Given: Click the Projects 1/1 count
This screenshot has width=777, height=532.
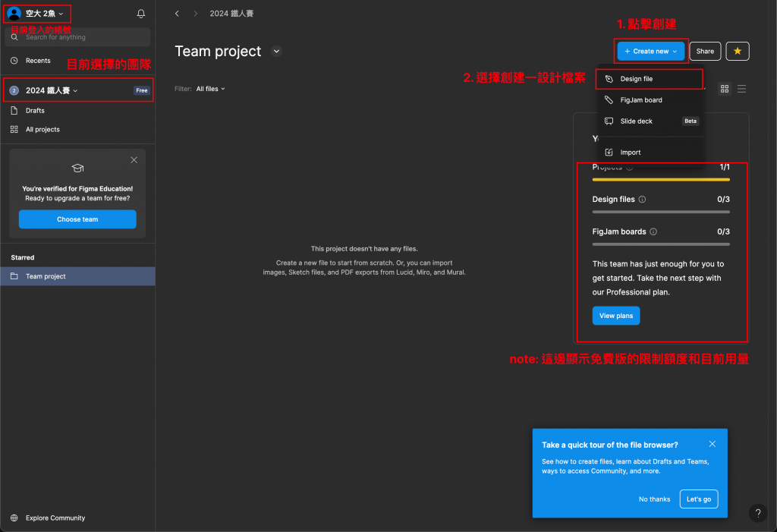Looking at the screenshot, I should [x=725, y=168].
